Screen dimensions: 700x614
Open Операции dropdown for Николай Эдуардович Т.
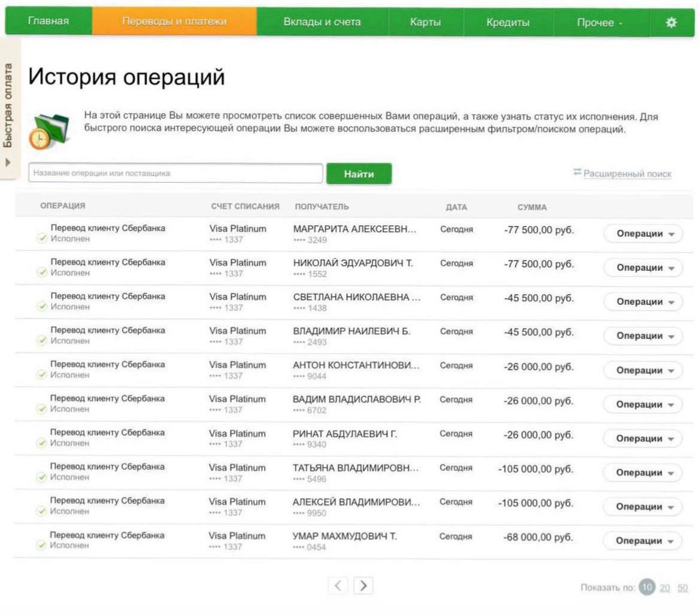[x=643, y=268]
